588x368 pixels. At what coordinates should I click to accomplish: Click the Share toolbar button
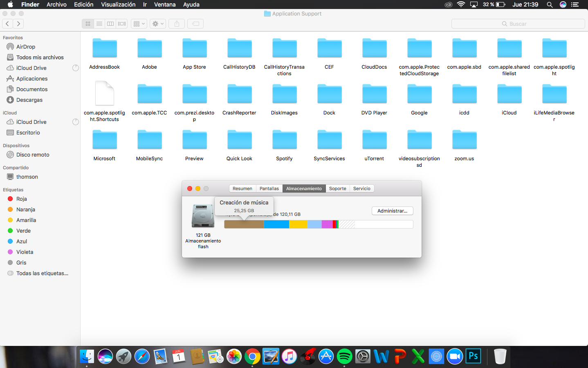[x=177, y=24]
